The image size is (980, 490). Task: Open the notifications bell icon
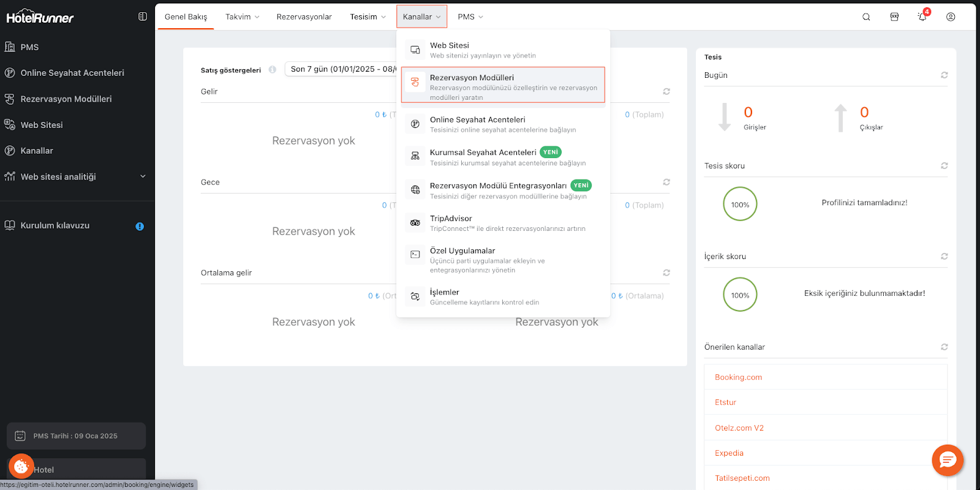tap(922, 17)
